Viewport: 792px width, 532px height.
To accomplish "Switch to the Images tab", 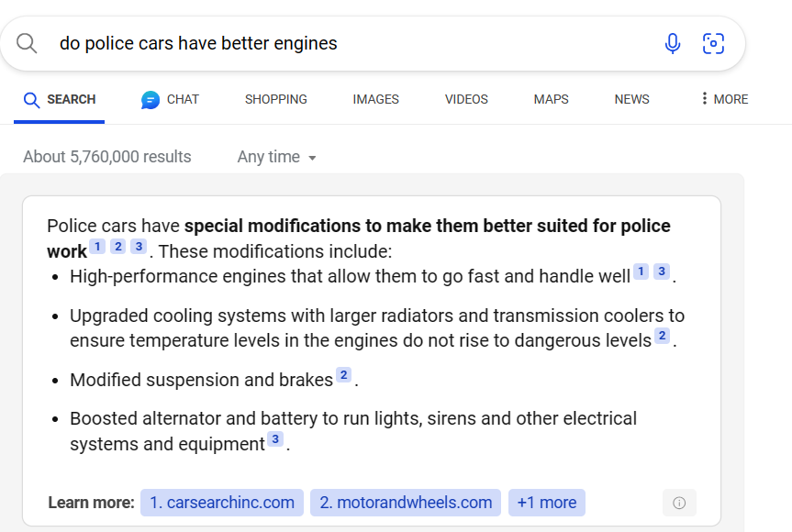I will pos(375,99).
